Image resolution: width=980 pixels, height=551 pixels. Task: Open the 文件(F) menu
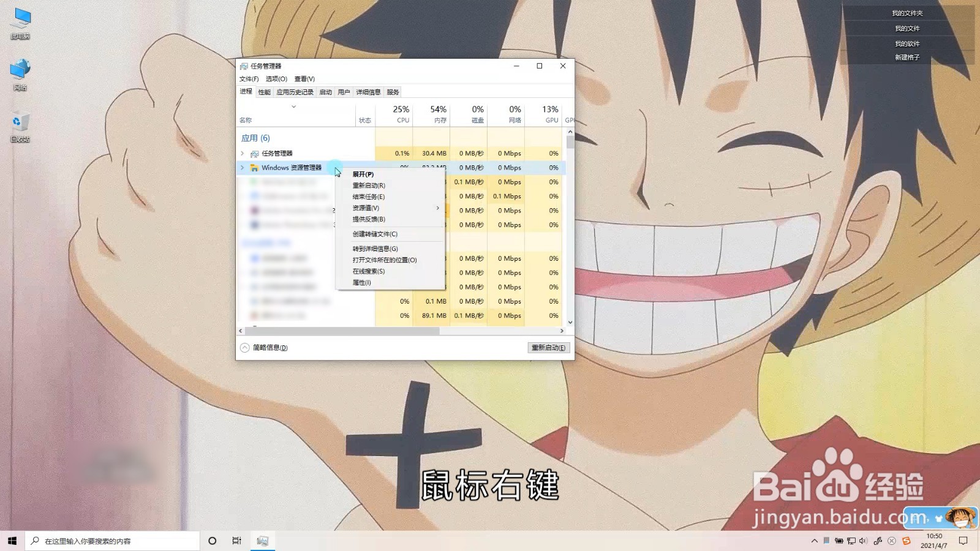[249, 79]
